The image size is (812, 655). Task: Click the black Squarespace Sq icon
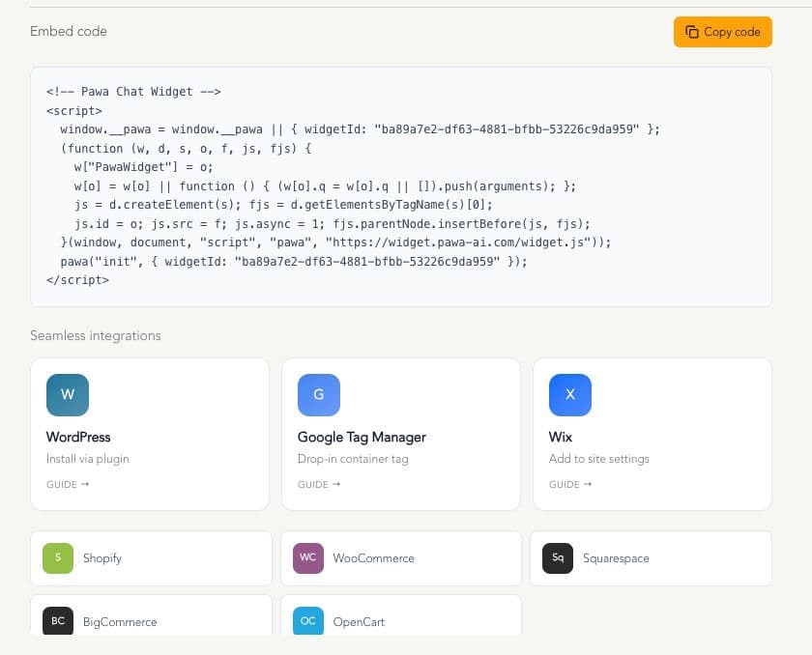[x=558, y=557]
